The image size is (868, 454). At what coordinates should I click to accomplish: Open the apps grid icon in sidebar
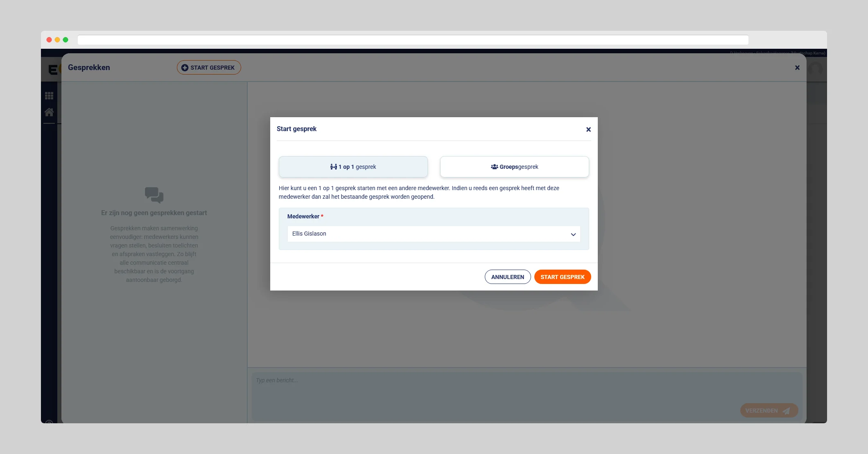[49, 96]
